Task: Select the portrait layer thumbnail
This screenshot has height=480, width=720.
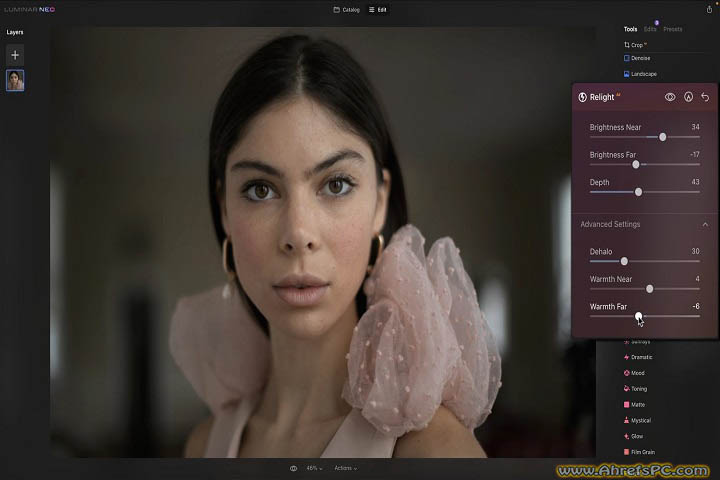Action: [x=15, y=80]
